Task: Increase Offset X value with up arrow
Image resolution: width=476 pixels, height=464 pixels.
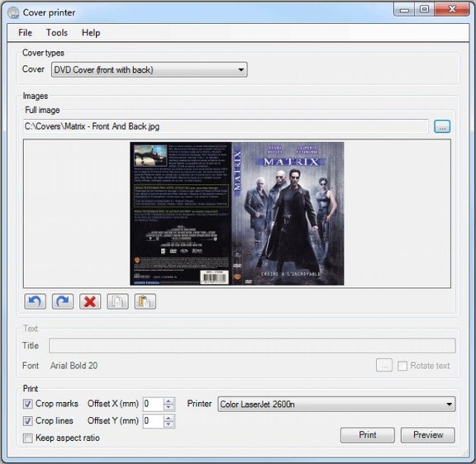Action: tap(170, 401)
